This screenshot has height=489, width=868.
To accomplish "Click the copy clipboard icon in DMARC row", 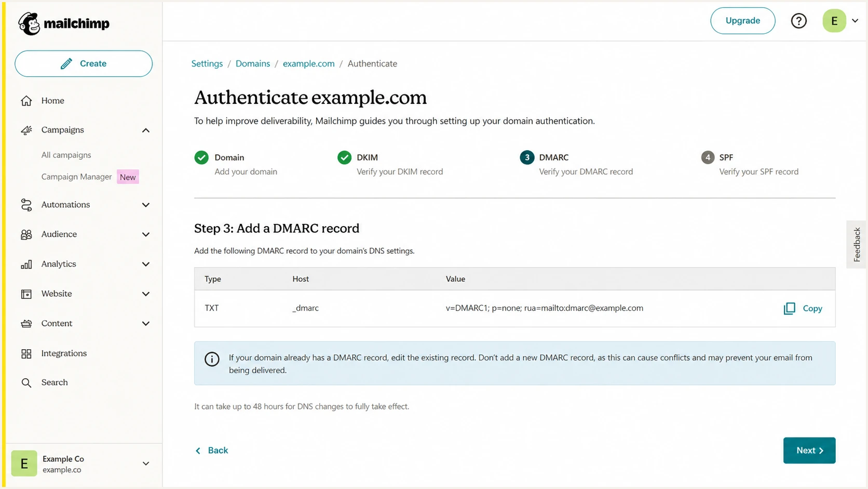I will click(x=789, y=309).
